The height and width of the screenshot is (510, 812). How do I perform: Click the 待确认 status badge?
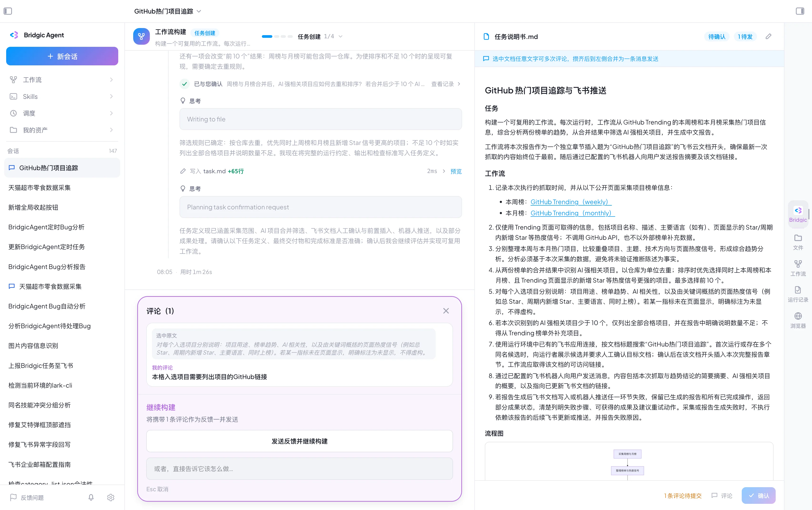(x=716, y=36)
